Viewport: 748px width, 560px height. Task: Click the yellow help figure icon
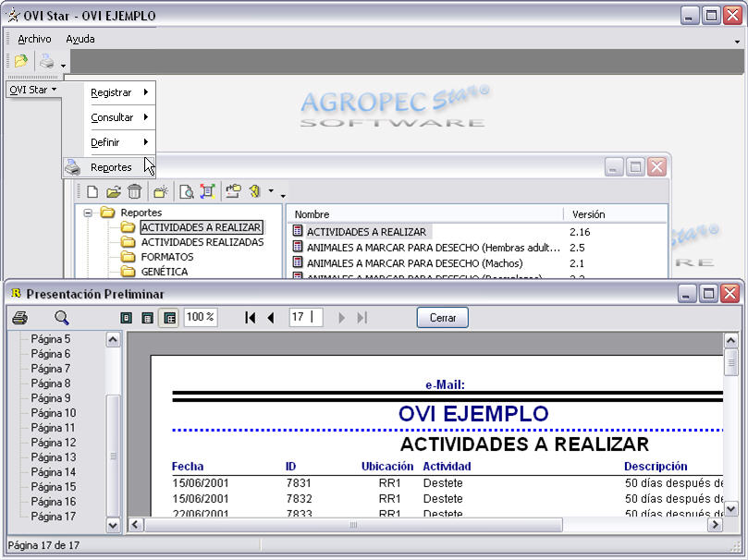click(x=254, y=191)
